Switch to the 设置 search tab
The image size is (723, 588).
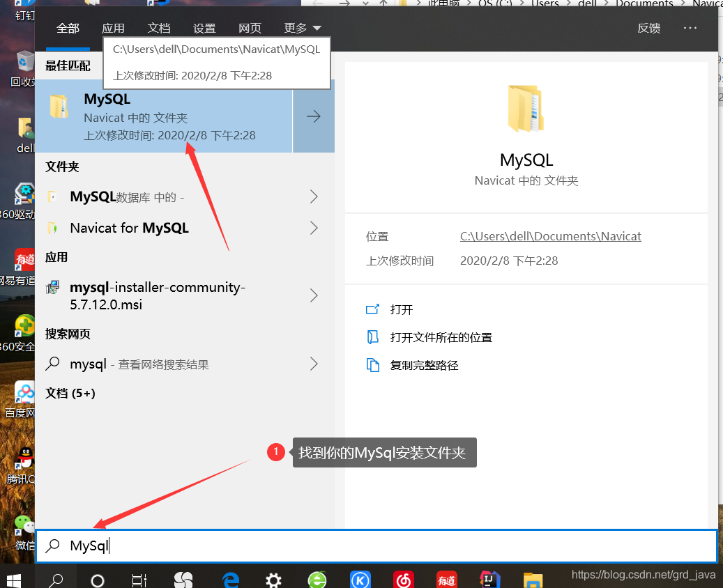tap(204, 29)
